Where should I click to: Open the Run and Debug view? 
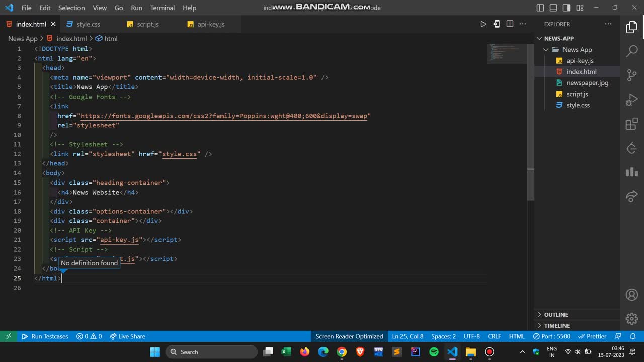[x=632, y=100]
